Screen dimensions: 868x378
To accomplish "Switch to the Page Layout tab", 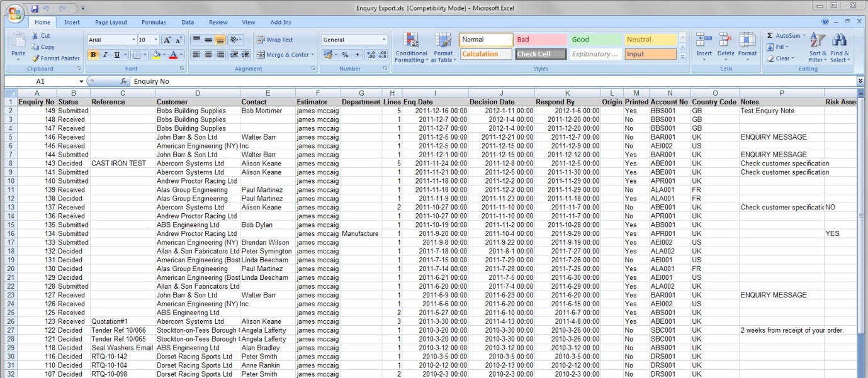I will 111,22.
